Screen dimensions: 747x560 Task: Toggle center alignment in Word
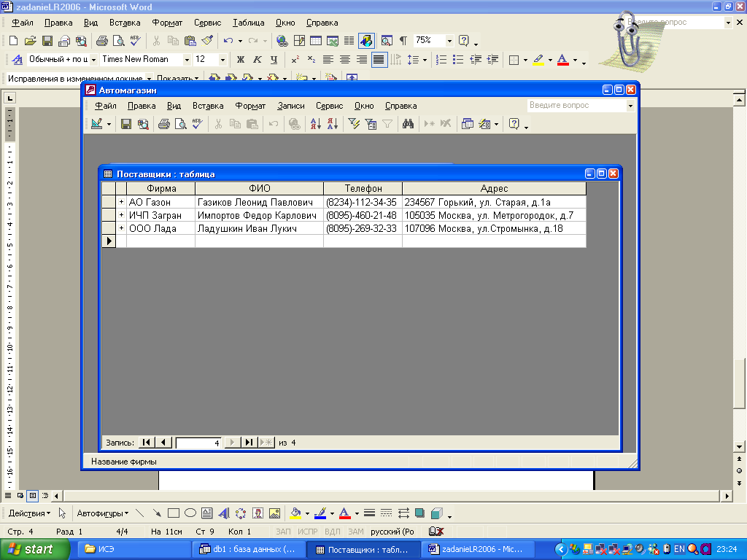click(345, 60)
